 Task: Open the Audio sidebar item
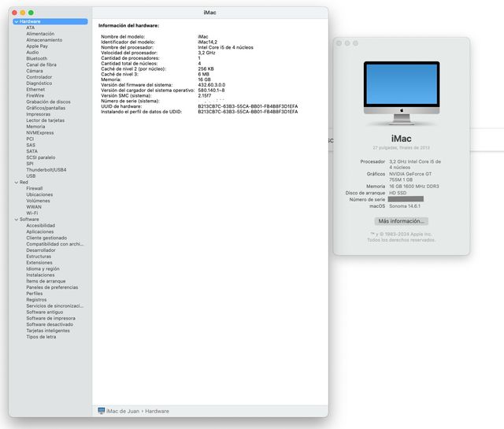[x=32, y=53]
